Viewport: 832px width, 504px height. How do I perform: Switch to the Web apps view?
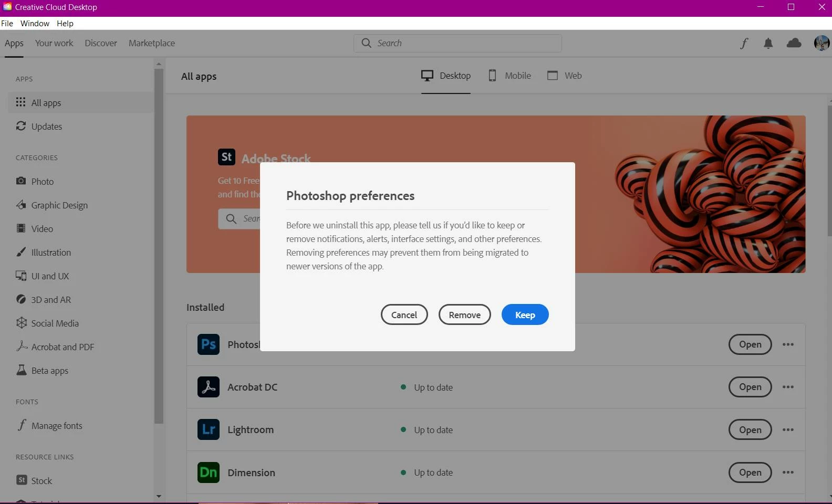click(565, 76)
